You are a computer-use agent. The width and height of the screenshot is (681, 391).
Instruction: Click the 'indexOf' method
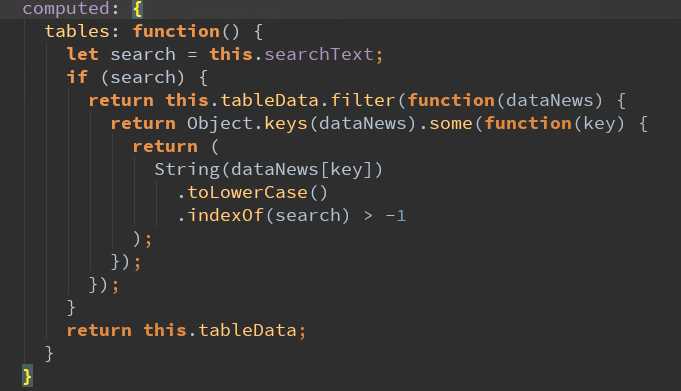tap(225, 215)
